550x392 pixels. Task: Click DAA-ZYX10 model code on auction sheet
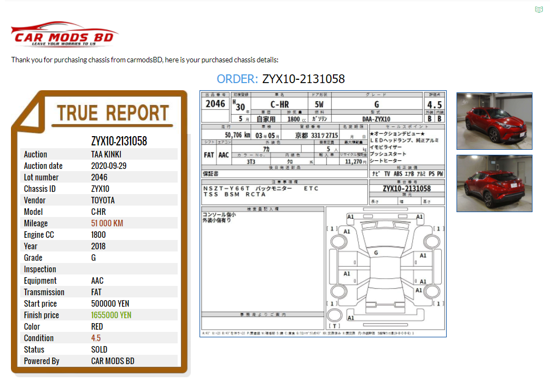376,119
